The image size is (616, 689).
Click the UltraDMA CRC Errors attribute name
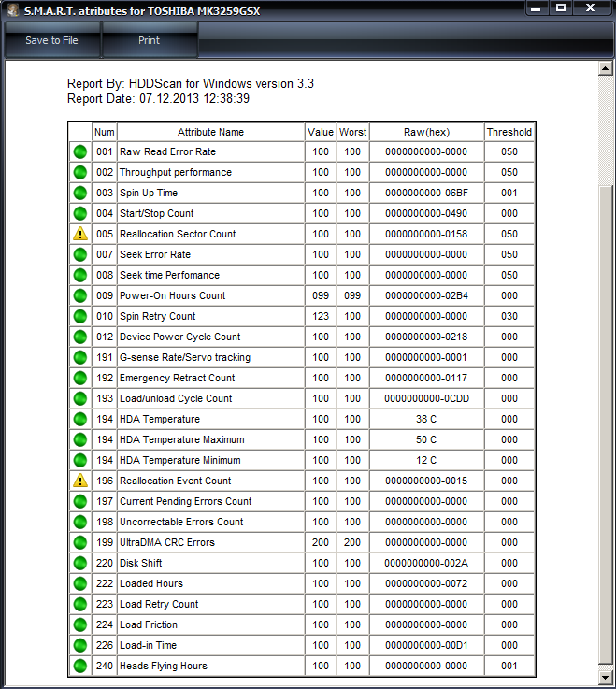167,542
